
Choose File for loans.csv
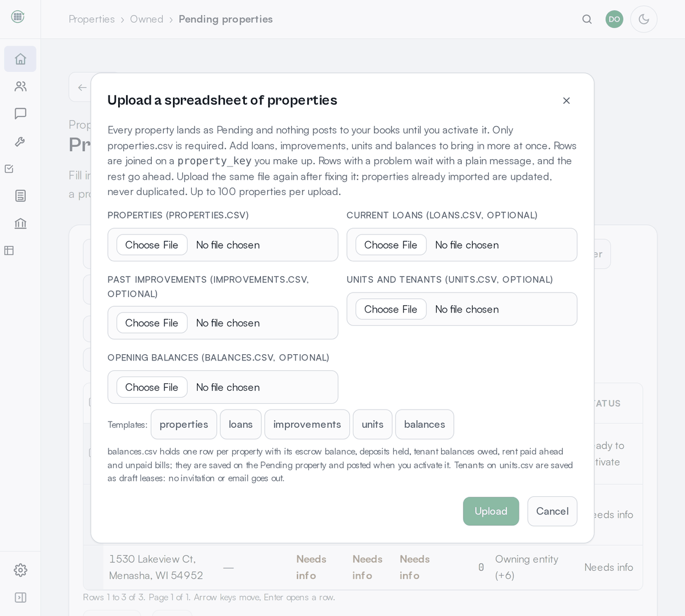[391, 245]
